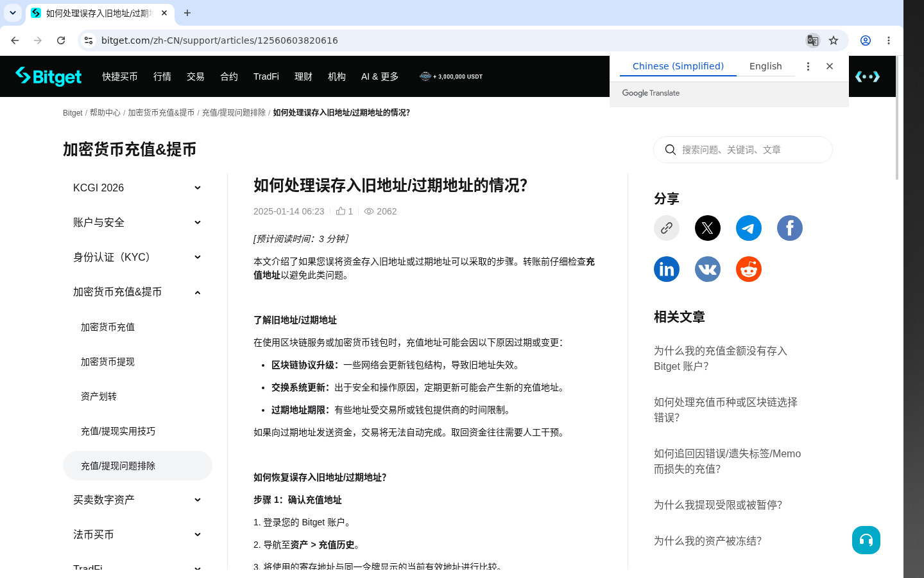Open 资产划转 sidebar item
This screenshot has height=578, width=924.
pos(137,396)
